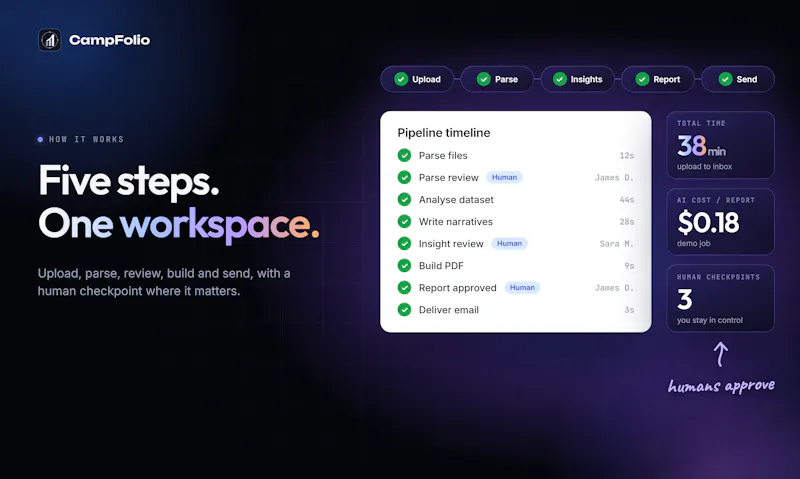Click the green check on Send step
Image resolution: width=800 pixels, height=479 pixels.
tap(726, 79)
